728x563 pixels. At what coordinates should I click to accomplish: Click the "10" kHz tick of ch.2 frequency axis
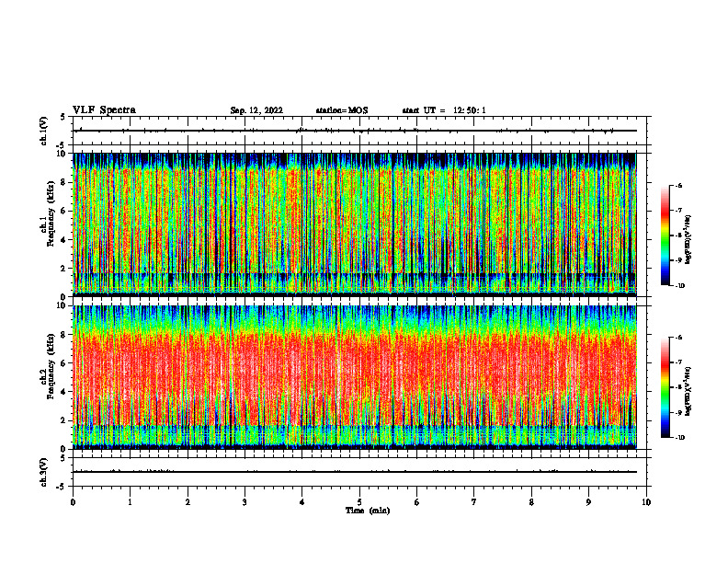click(x=63, y=305)
